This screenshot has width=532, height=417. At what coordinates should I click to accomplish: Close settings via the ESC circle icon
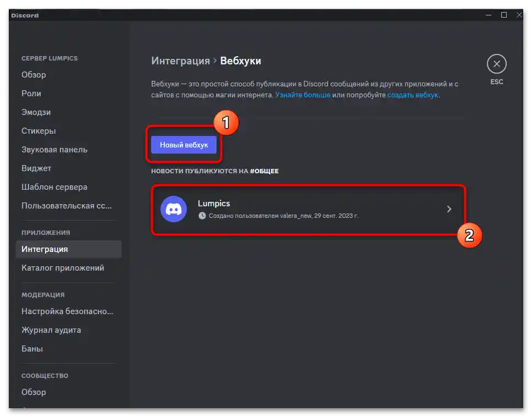pos(496,64)
